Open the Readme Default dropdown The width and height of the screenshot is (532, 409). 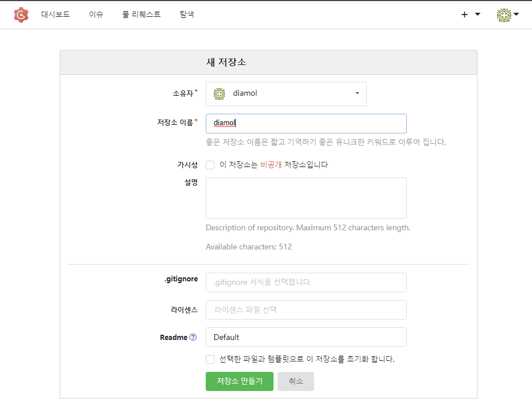(x=306, y=337)
